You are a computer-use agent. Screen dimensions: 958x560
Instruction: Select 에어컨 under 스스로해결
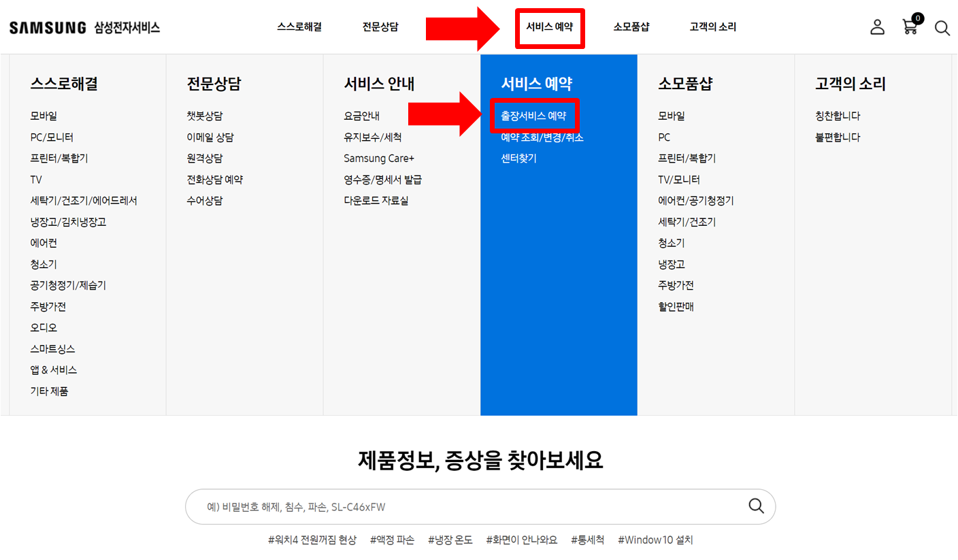click(x=44, y=243)
